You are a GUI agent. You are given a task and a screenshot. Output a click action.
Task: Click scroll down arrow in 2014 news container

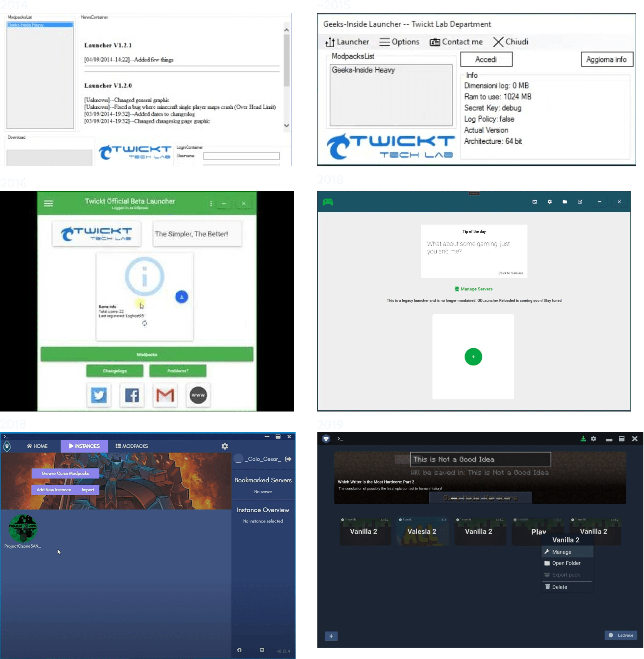(286, 126)
